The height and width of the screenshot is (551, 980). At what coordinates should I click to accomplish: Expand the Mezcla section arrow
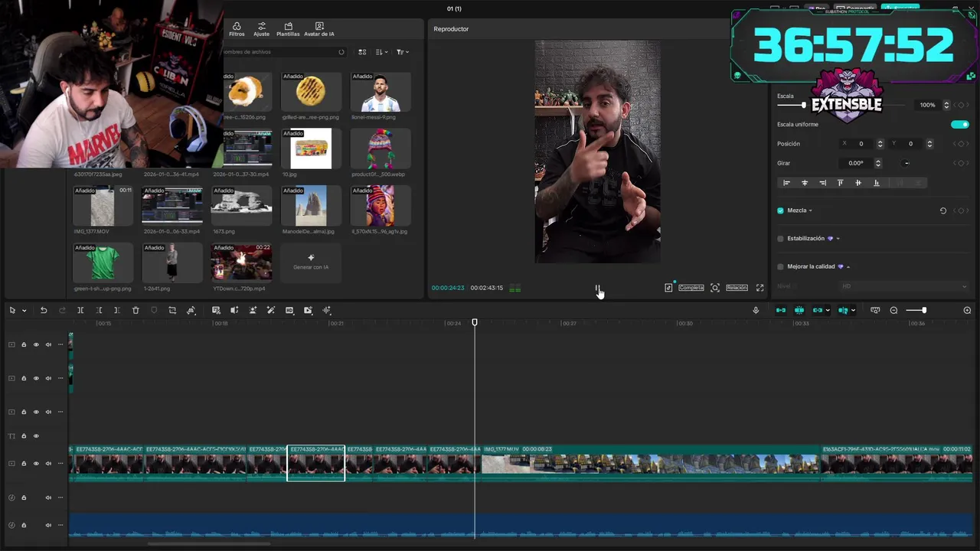coord(810,210)
